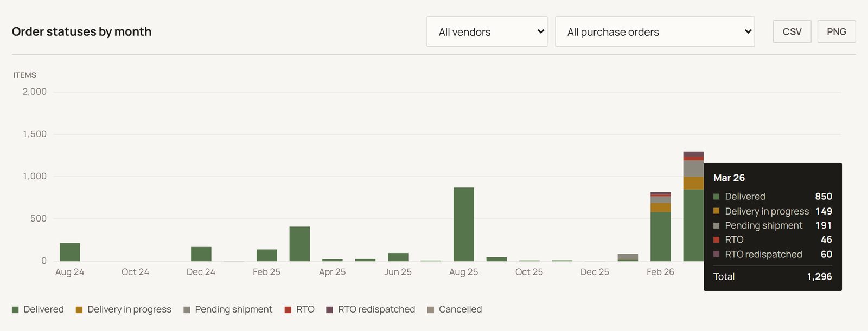This screenshot has height=331, width=868.
Task: Toggle the RTO legend item
Action: 299,309
